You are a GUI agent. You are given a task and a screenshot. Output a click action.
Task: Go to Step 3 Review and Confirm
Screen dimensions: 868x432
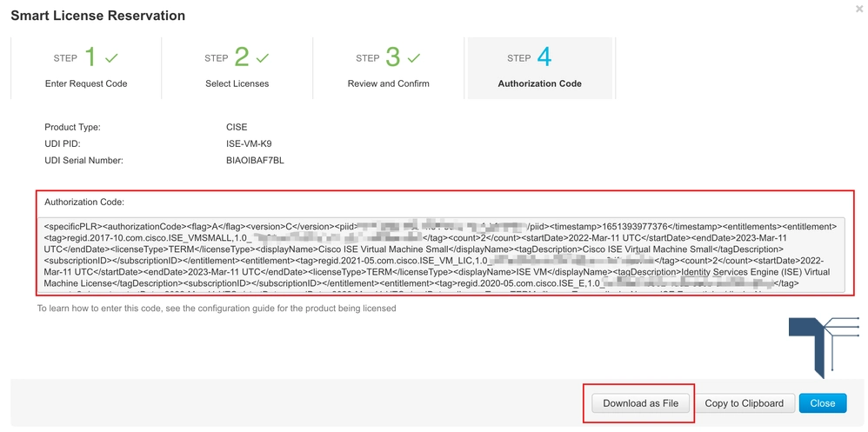tap(388, 68)
